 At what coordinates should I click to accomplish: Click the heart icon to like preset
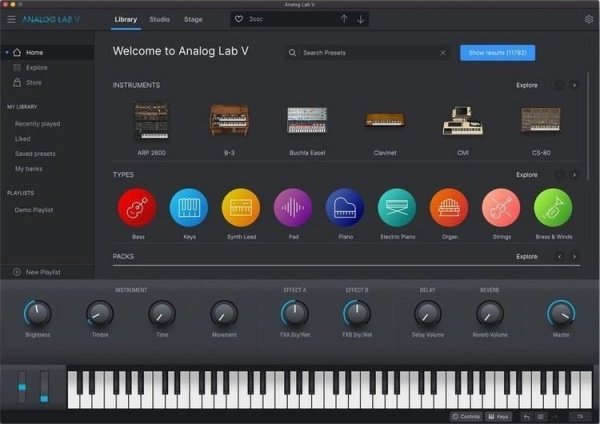238,19
